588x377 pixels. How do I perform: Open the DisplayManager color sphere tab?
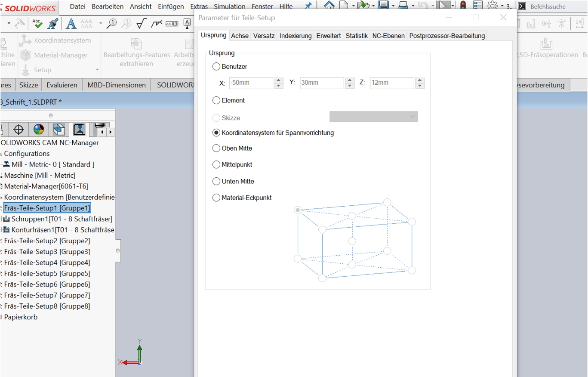[x=39, y=130]
